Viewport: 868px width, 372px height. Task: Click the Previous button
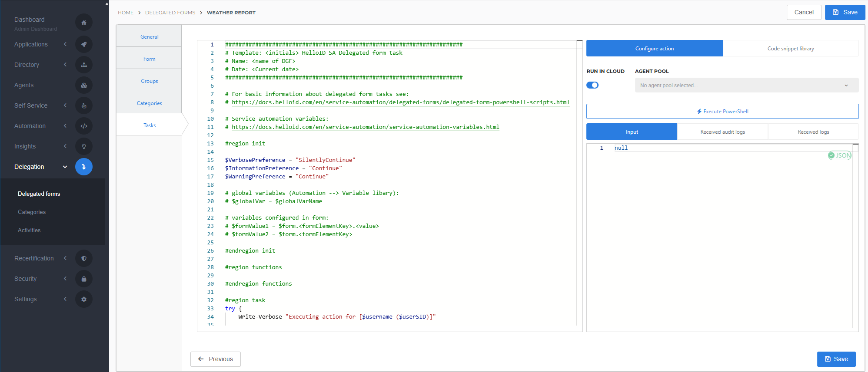[216, 359]
